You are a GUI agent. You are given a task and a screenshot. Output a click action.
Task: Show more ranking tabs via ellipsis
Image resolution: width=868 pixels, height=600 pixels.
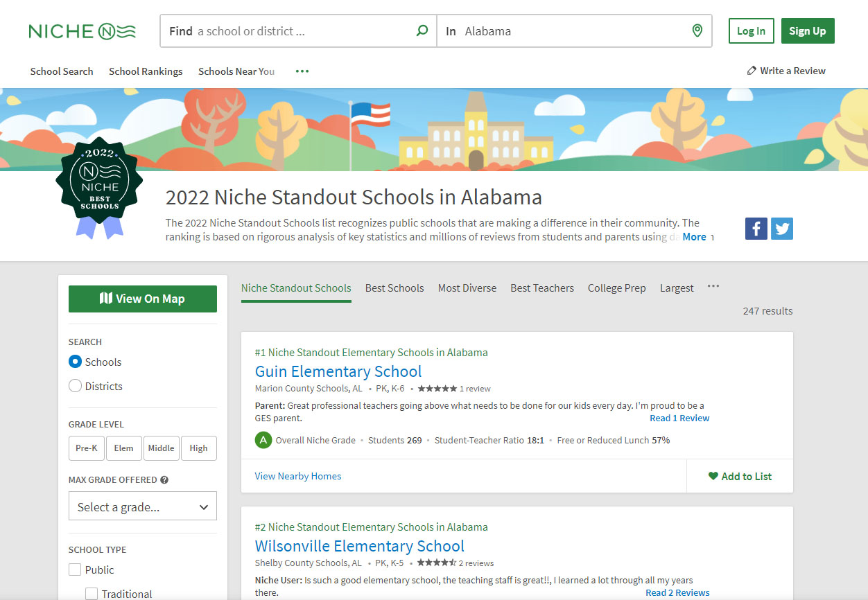(713, 287)
